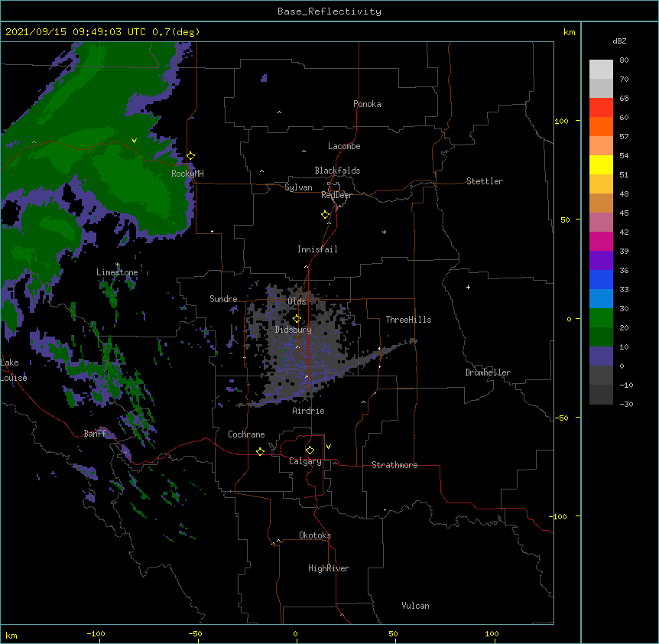Click the Cochrane town label
Image resolution: width=659 pixels, height=644 pixels.
click(x=246, y=434)
